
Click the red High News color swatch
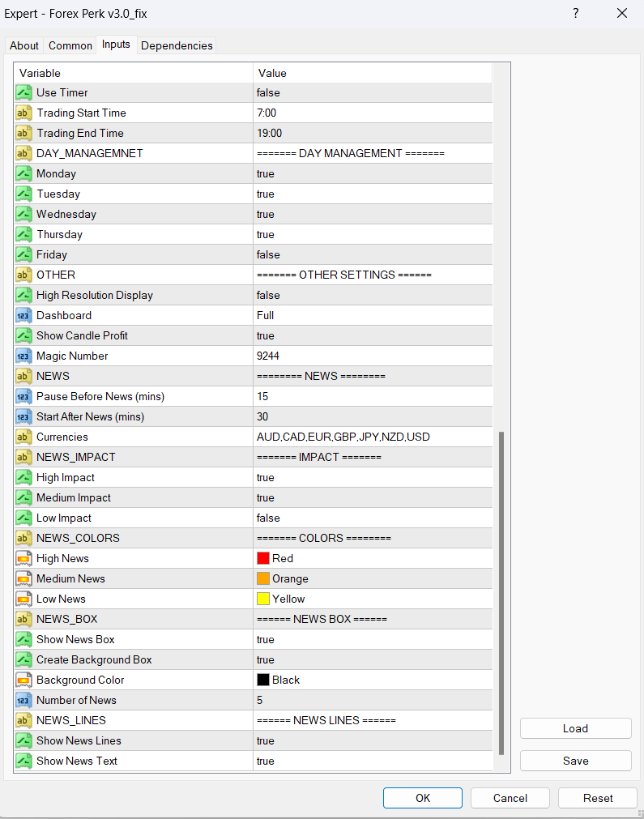[x=263, y=558]
